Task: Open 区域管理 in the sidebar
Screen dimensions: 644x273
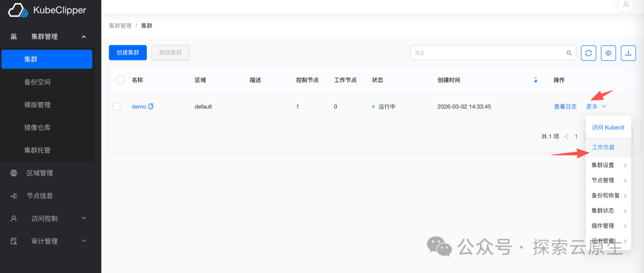Action: pyautogui.click(x=40, y=173)
